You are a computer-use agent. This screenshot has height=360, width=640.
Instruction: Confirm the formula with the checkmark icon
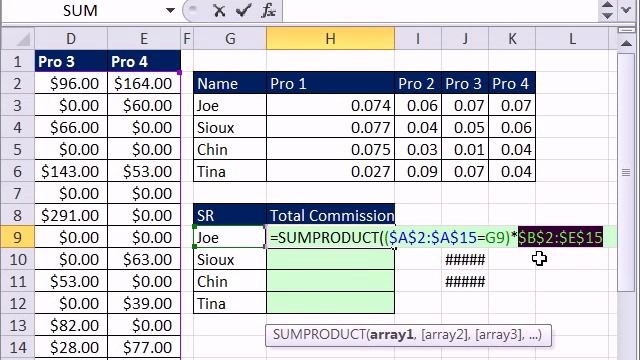pyautogui.click(x=243, y=11)
